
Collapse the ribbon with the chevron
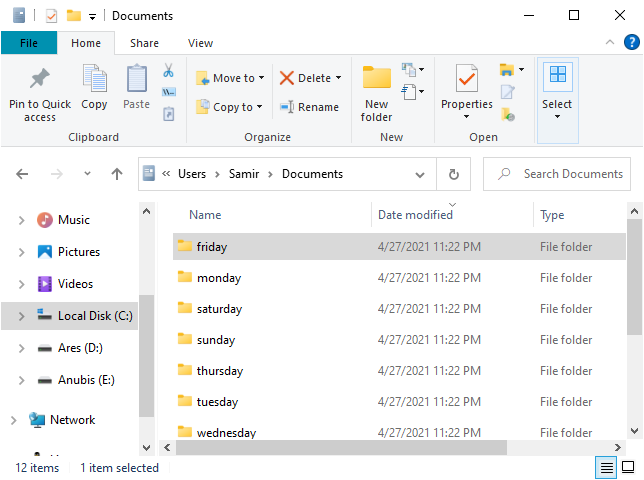coord(610,42)
